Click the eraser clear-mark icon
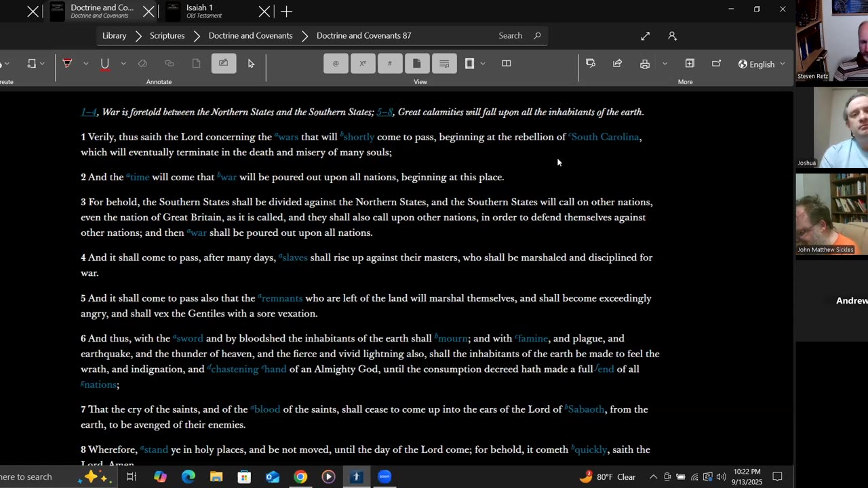This screenshot has width=868, height=488. [x=142, y=64]
